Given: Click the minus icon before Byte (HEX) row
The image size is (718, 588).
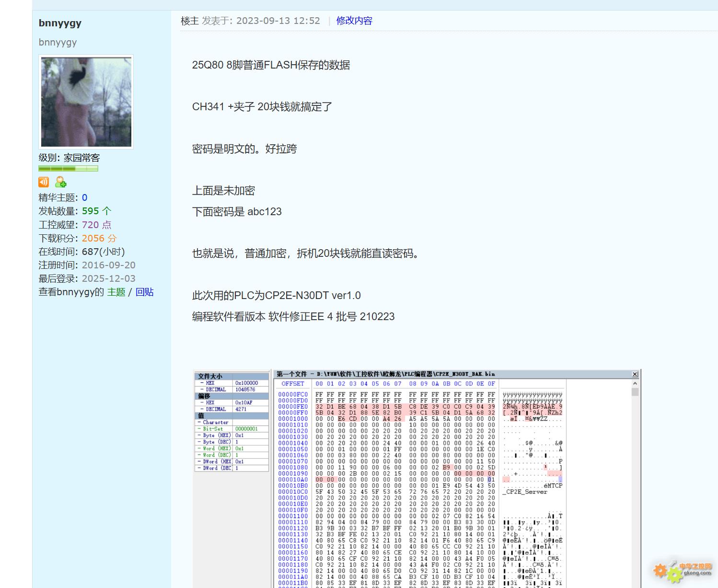Looking at the screenshot, I should [x=199, y=435].
